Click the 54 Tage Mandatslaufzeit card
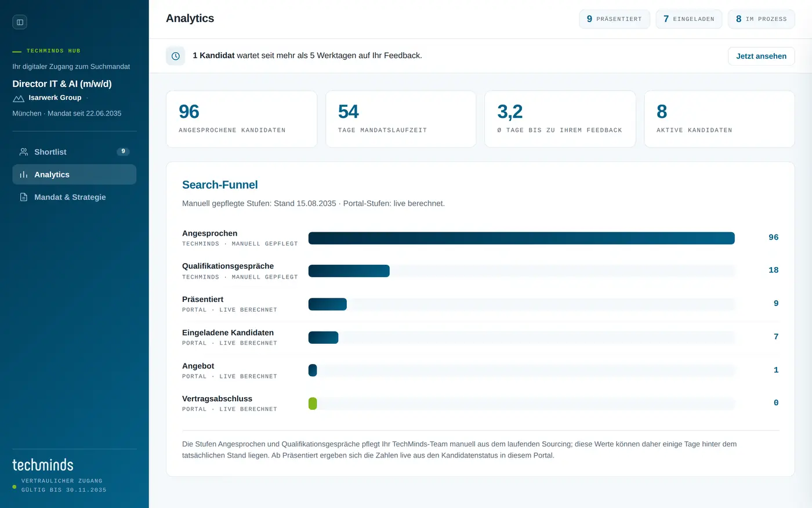This screenshot has width=812, height=508. 401,119
